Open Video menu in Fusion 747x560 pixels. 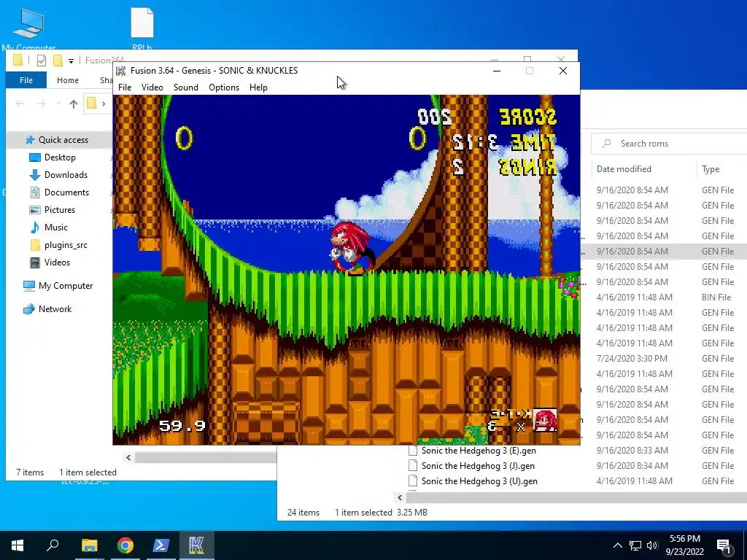(x=152, y=87)
